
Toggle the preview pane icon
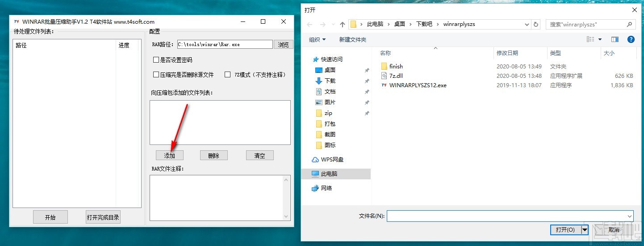[x=615, y=39]
